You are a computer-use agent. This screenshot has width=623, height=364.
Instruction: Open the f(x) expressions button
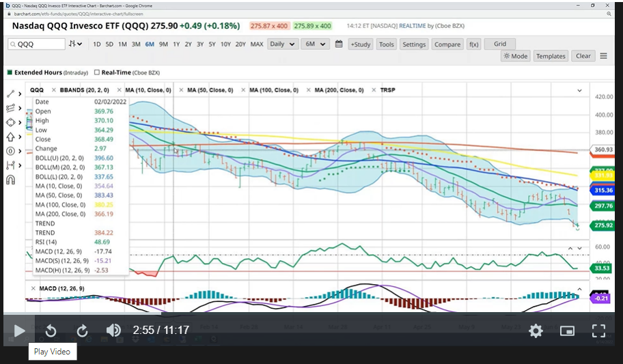(x=473, y=44)
